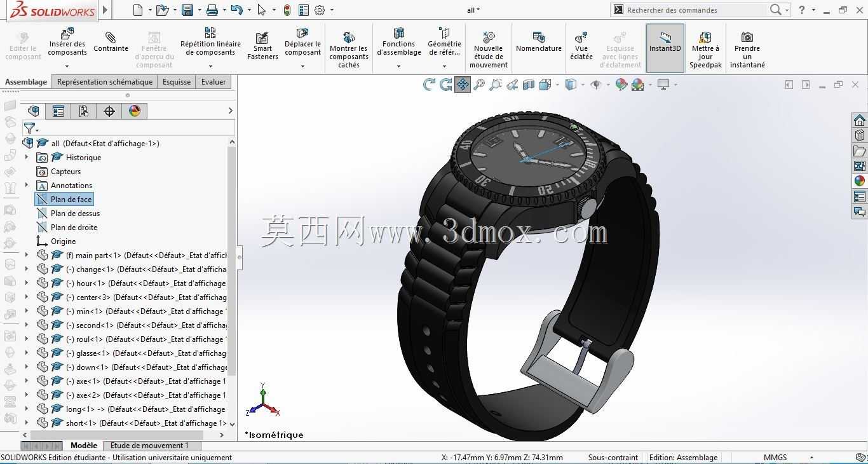Select Déplacer le composant tool

(x=302, y=42)
